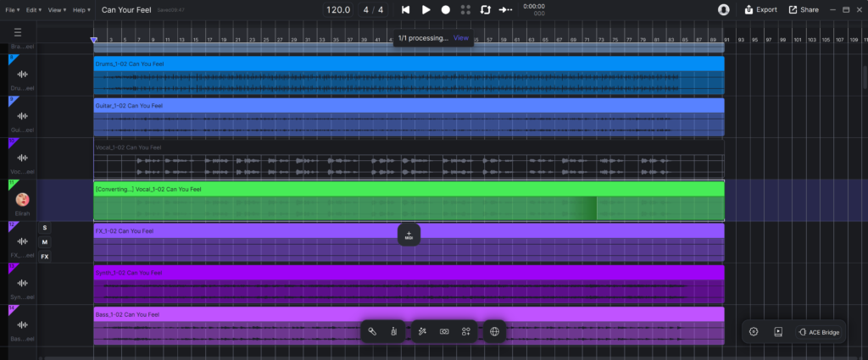This screenshot has width=868, height=360.
Task: Select the magic wand tool in the bottom toolbar
Action: coord(422,332)
